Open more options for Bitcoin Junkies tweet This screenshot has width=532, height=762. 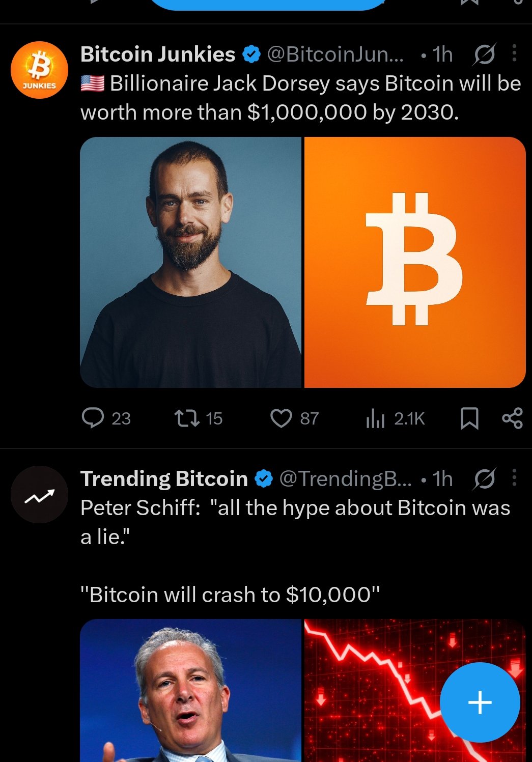pos(514,53)
